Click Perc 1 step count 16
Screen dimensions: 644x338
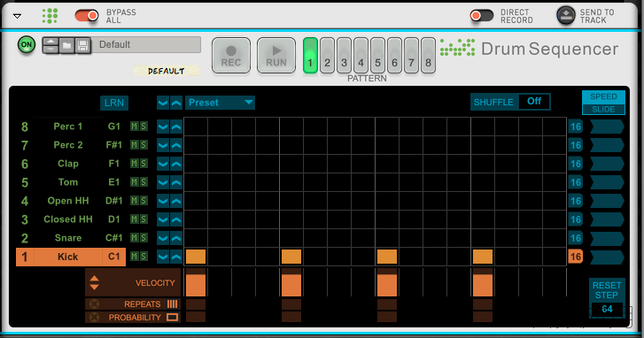[x=576, y=127]
